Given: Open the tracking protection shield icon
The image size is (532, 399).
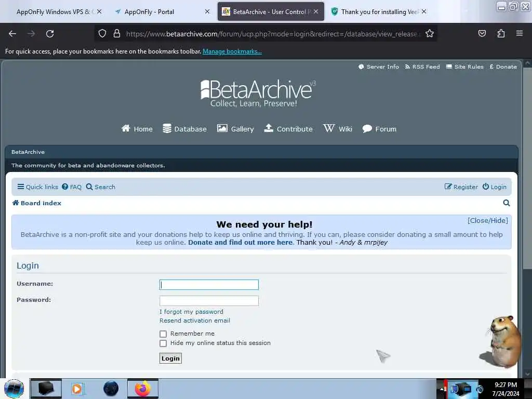Looking at the screenshot, I should click(102, 34).
